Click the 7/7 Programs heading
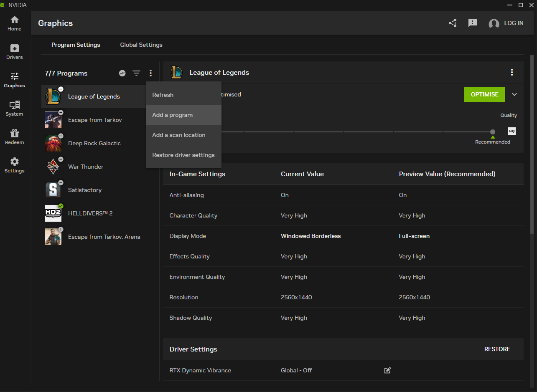The width and height of the screenshot is (537, 392). click(66, 73)
